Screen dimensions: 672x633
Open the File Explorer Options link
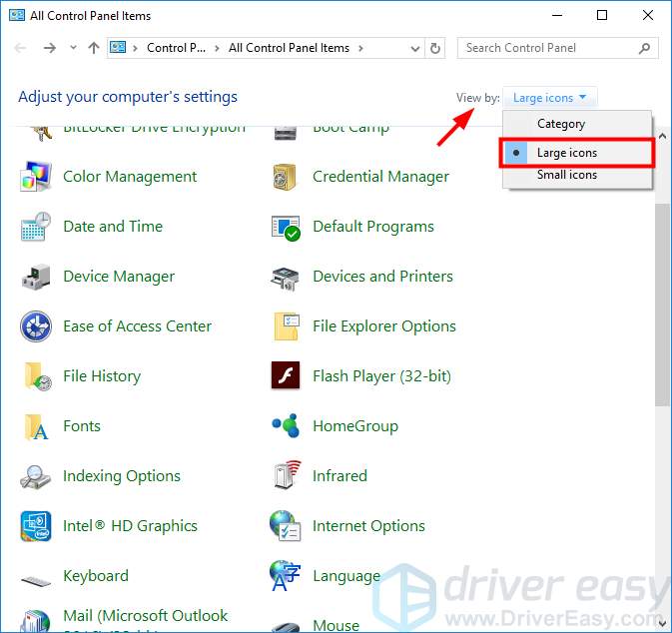(383, 326)
